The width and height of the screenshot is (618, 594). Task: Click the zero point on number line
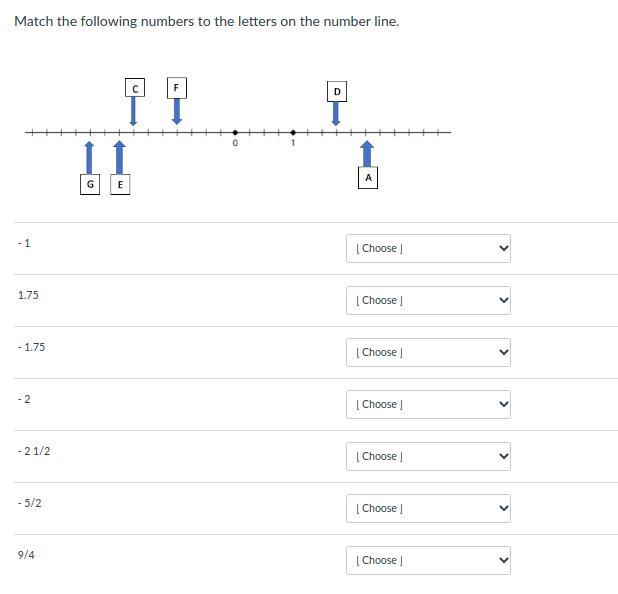pos(235,132)
